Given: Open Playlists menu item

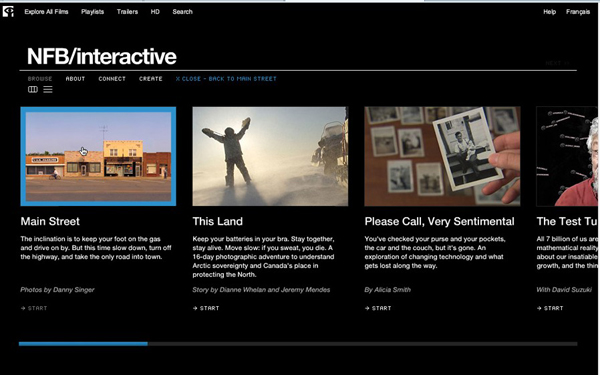Looking at the screenshot, I should [x=93, y=12].
